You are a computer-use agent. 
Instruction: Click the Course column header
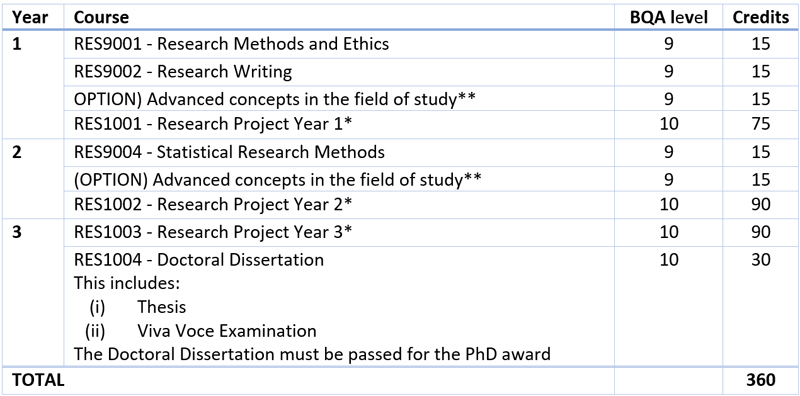pos(102,17)
